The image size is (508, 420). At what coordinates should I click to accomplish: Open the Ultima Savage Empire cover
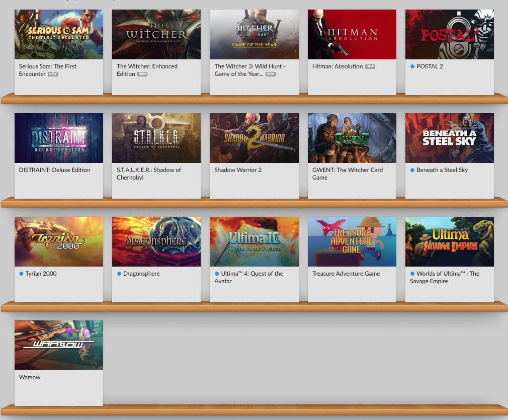[450, 242]
